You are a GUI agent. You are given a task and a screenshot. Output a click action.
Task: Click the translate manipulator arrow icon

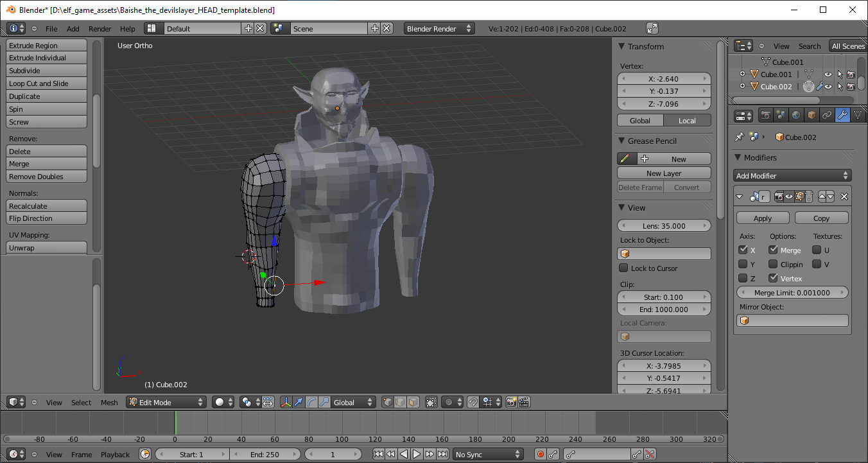pos(299,402)
